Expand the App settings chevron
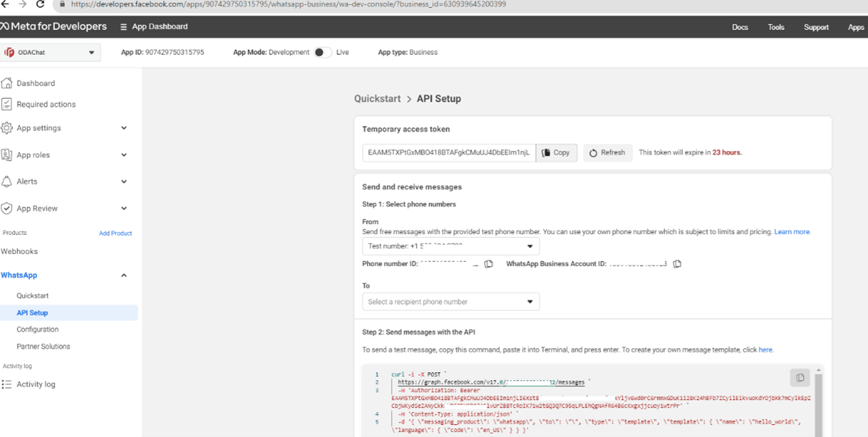This screenshot has height=437, width=868. click(x=124, y=128)
